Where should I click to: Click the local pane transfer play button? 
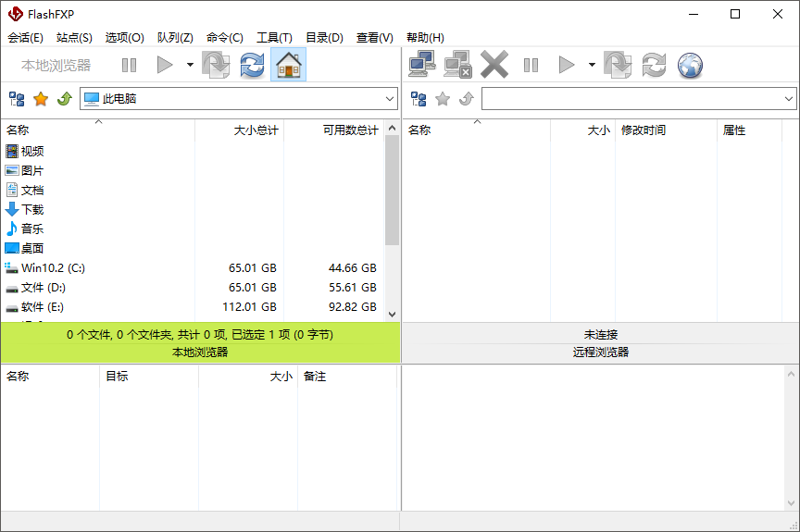[x=164, y=65]
